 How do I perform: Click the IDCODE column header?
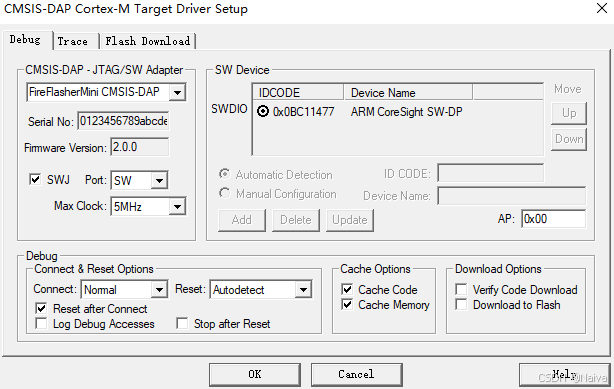(298, 92)
